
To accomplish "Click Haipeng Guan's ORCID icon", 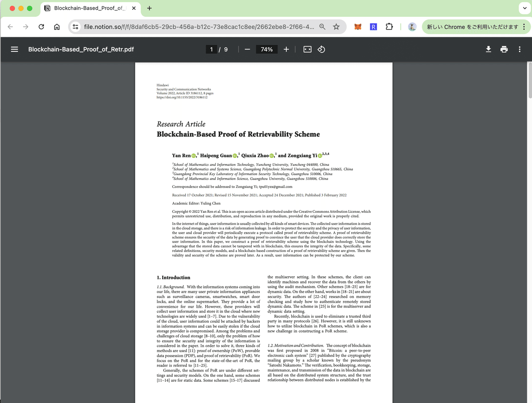I will click(x=235, y=156).
